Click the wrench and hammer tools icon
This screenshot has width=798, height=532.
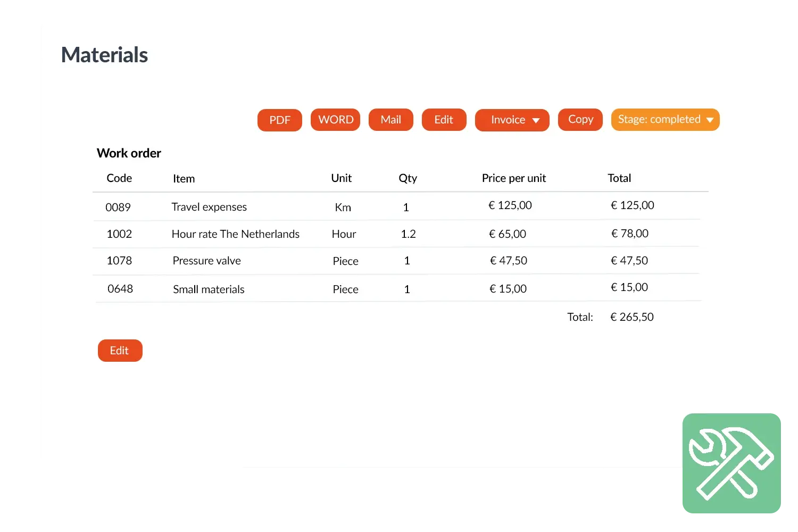pos(731,463)
